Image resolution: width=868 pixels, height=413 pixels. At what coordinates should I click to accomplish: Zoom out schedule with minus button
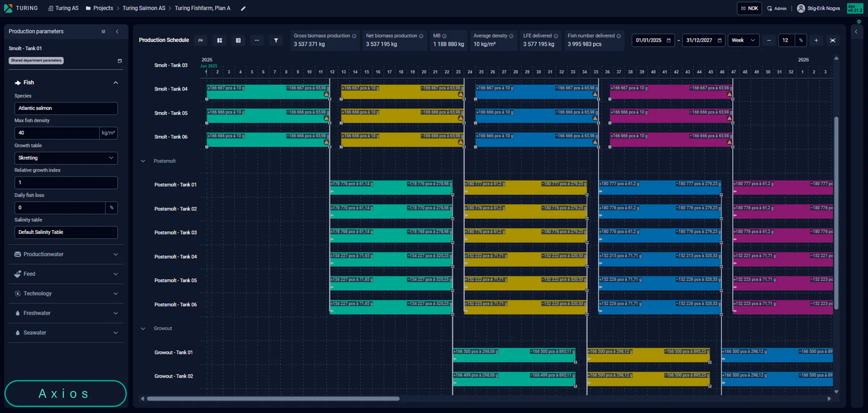769,40
